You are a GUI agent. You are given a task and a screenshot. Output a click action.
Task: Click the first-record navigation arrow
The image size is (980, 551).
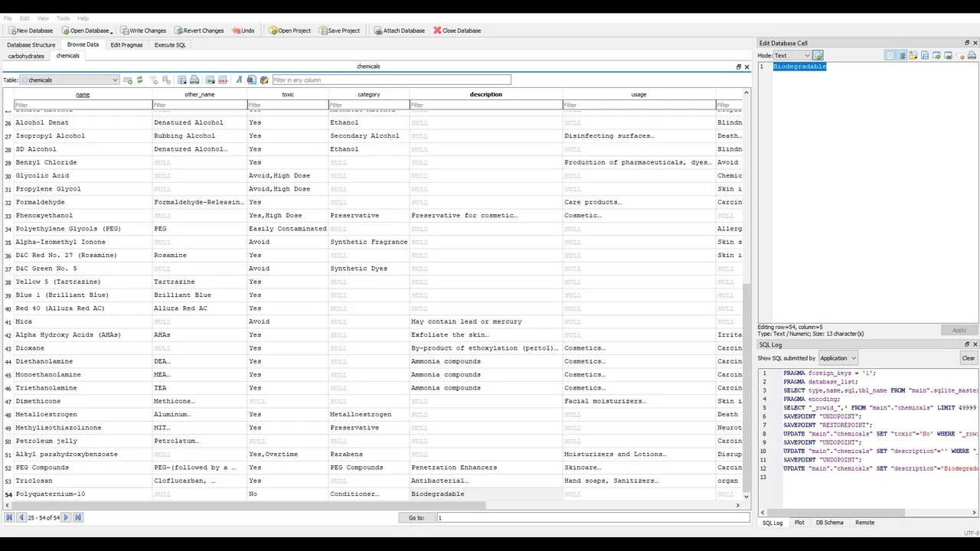point(9,517)
